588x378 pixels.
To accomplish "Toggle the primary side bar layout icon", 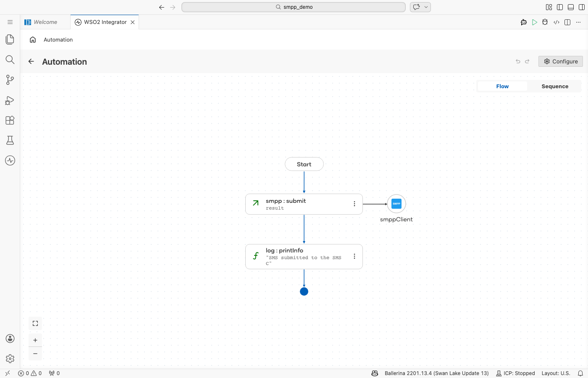I will (x=560, y=7).
